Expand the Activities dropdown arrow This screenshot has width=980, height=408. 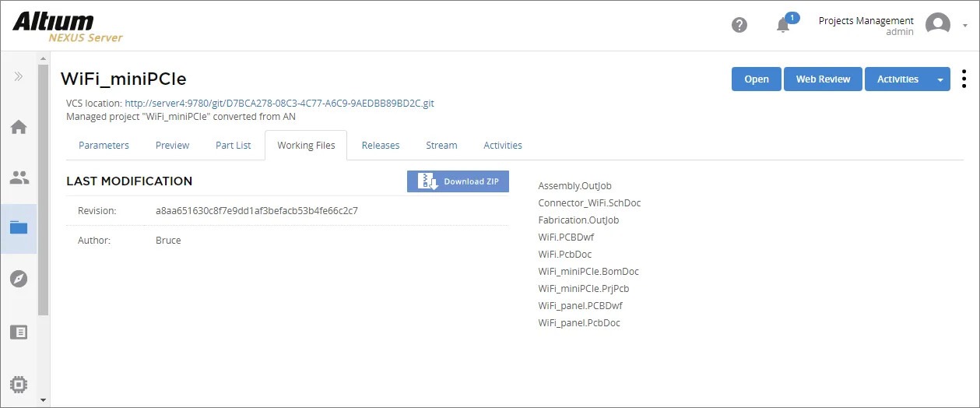tap(940, 79)
